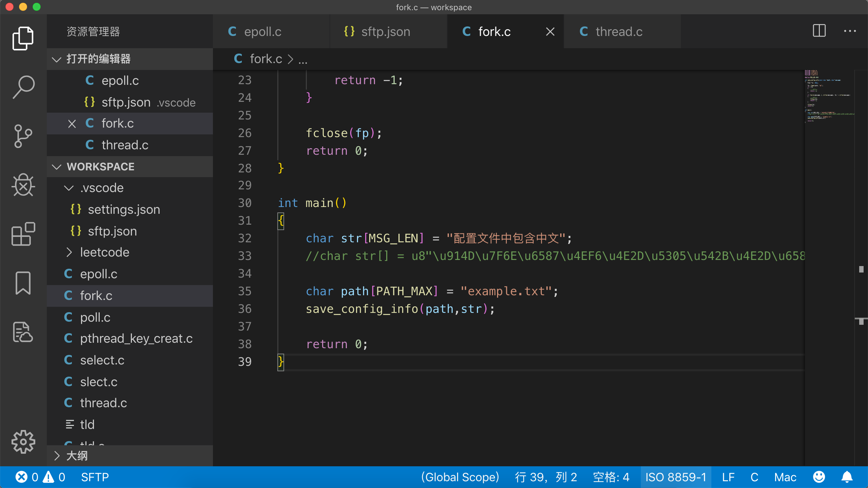Open the Search view in activity bar
The height and width of the screenshot is (488, 868).
(23, 87)
